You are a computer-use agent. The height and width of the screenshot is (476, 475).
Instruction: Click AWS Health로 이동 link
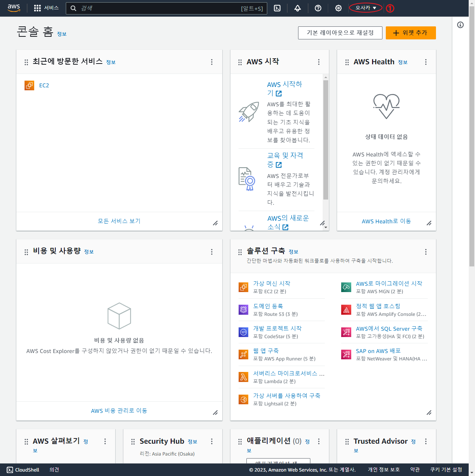386,221
